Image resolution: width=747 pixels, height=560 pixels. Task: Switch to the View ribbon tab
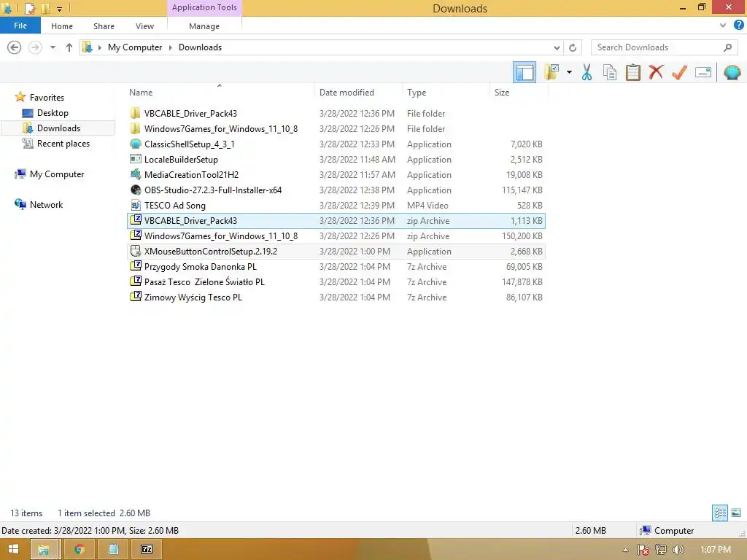(x=144, y=26)
